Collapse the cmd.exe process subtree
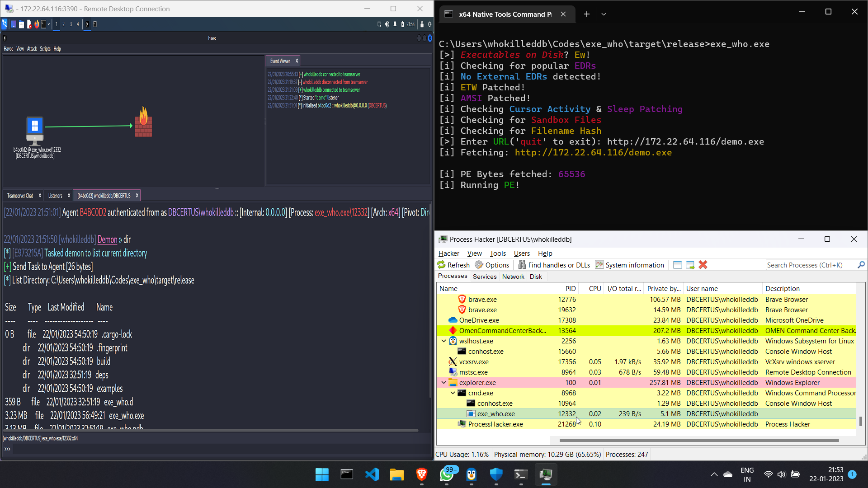 pyautogui.click(x=453, y=393)
